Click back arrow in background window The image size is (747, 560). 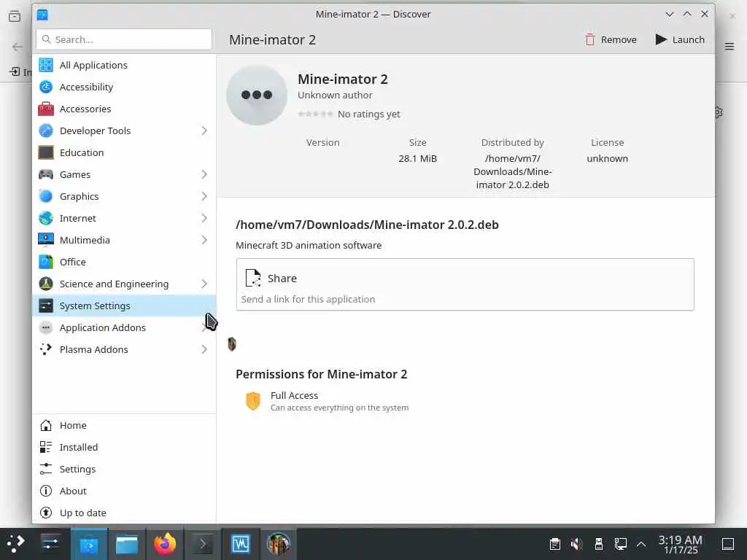pyautogui.click(x=18, y=47)
